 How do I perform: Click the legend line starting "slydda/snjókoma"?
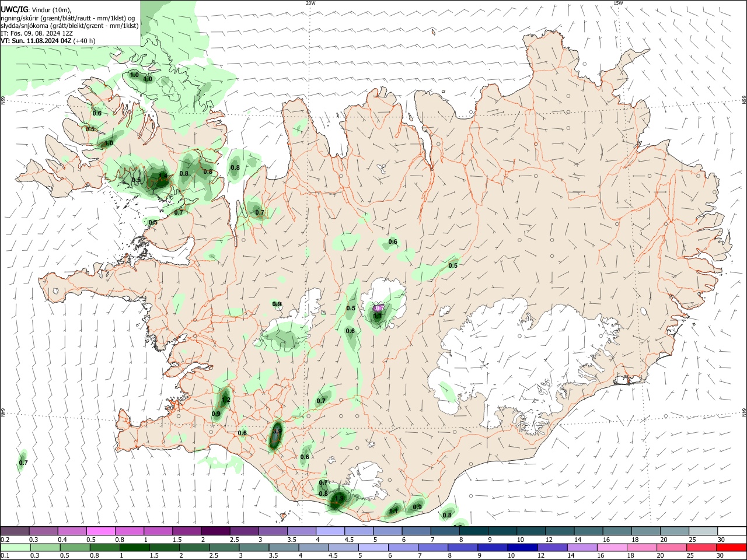click(x=69, y=26)
